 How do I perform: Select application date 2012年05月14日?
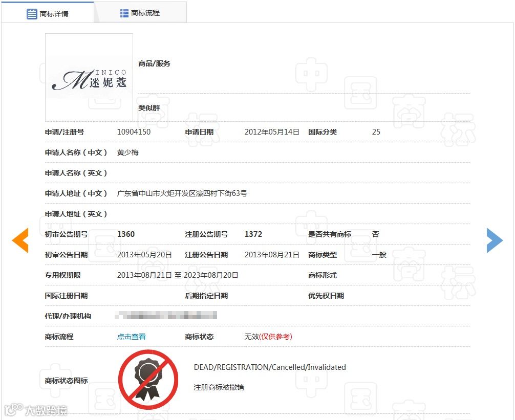click(x=272, y=132)
